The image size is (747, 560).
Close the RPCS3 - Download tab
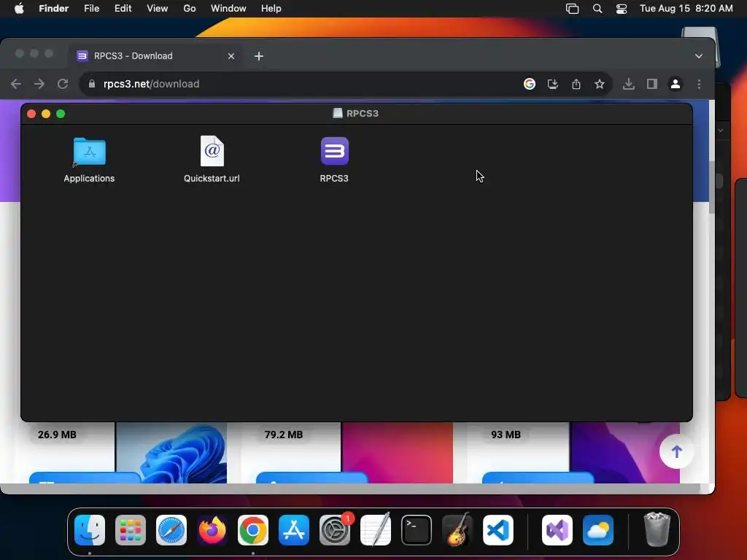pos(231,56)
